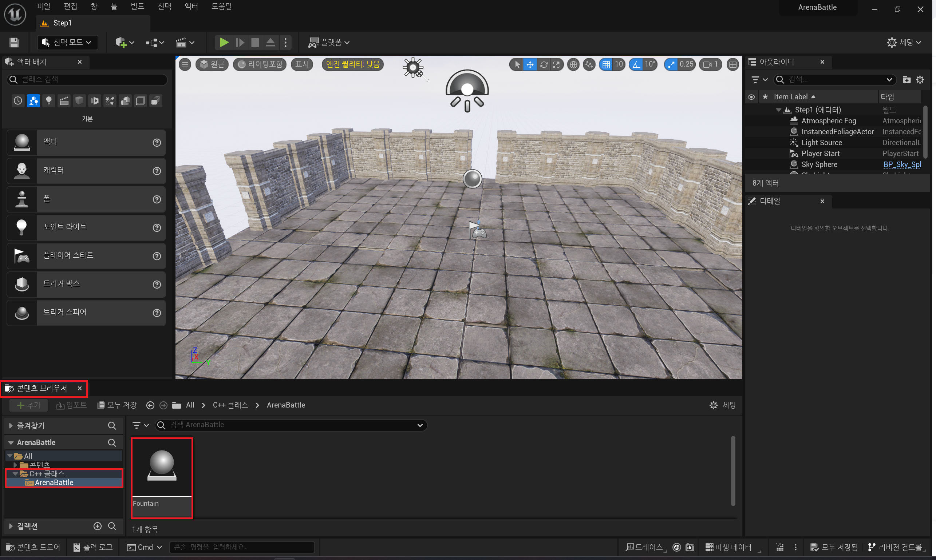Image resolution: width=936 pixels, height=560 pixels.
Task: Toggle grid snapping in viewport toolbar
Action: [x=606, y=64]
